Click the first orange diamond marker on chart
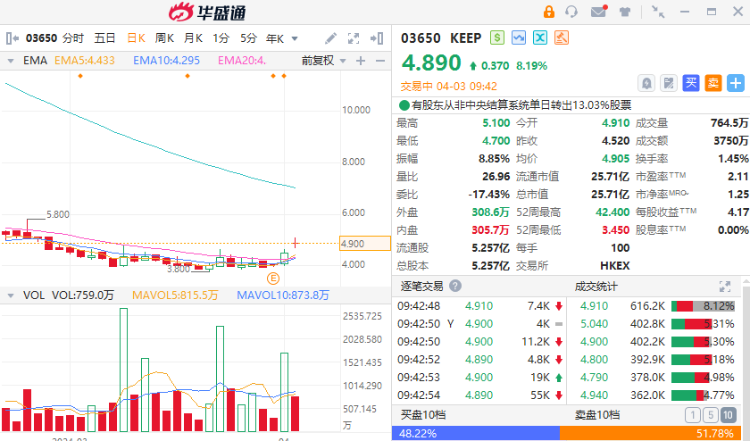The image size is (750, 441). [80, 76]
